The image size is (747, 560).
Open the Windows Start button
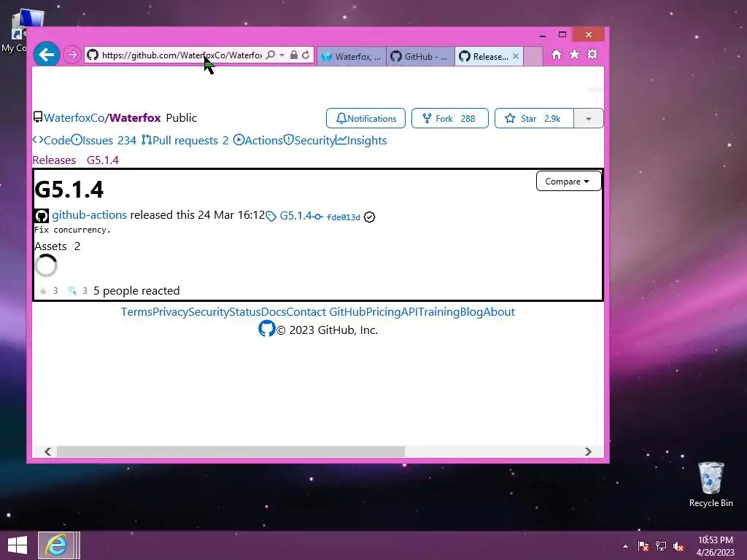tap(18, 545)
